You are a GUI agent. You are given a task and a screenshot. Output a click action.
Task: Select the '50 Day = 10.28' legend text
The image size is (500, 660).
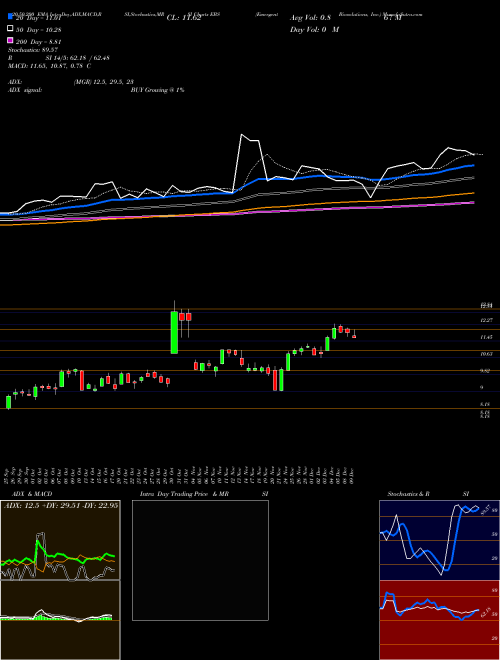pyautogui.click(x=38, y=29)
